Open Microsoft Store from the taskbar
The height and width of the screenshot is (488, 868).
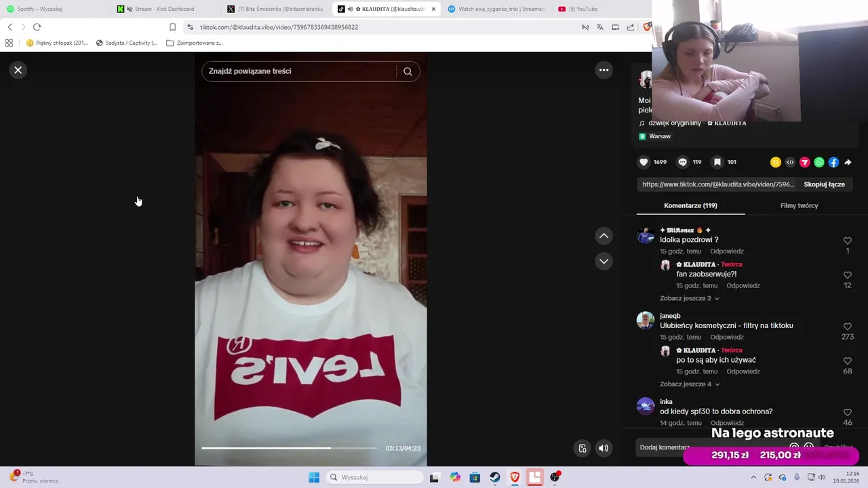[x=475, y=477]
